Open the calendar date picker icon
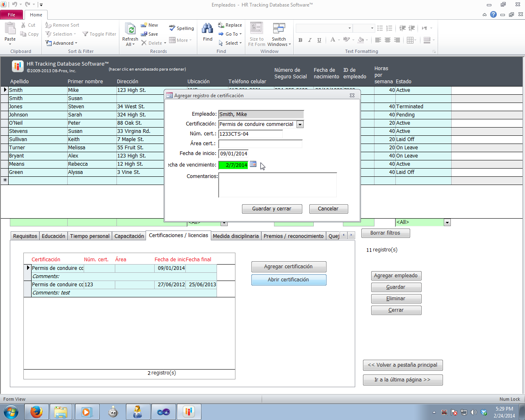Screen dimensions: 525x420 tap(253, 164)
